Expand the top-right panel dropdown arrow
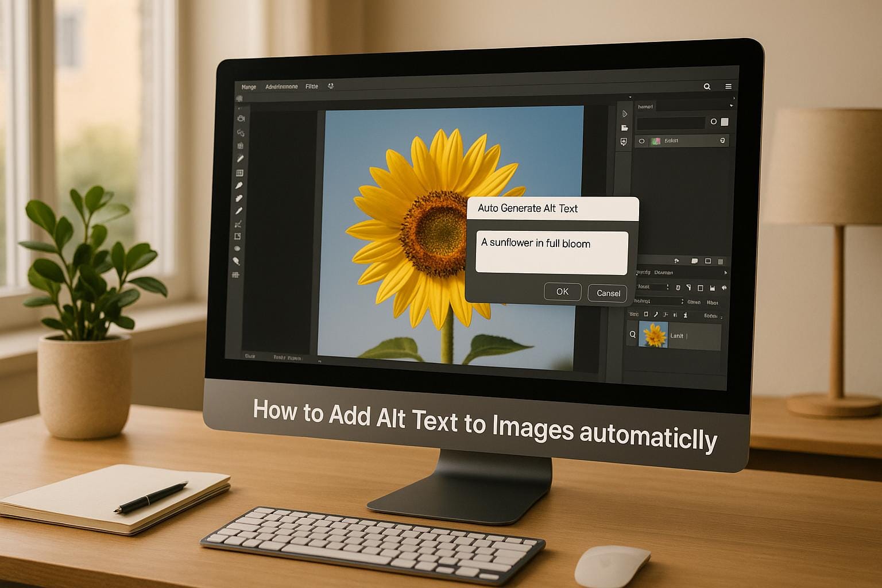 [731, 106]
